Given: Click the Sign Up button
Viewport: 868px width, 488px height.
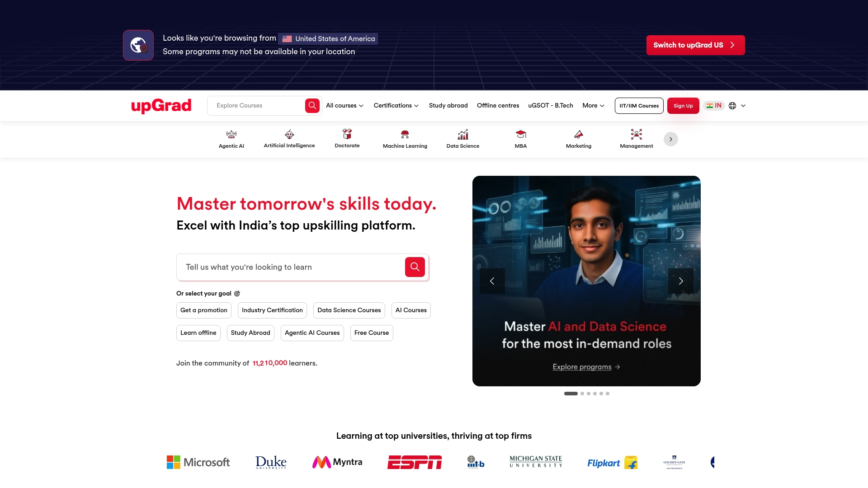Looking at the screenshot, I should [x=683, y=106].
